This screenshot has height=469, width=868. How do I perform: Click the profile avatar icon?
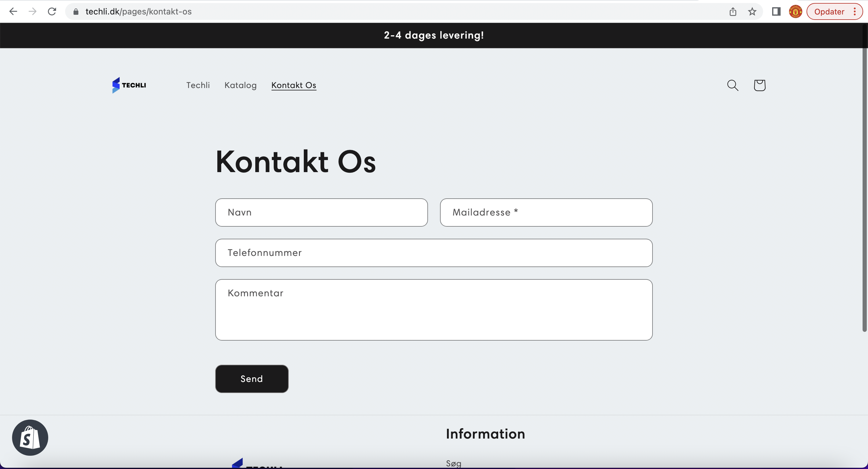pos(795,11)
